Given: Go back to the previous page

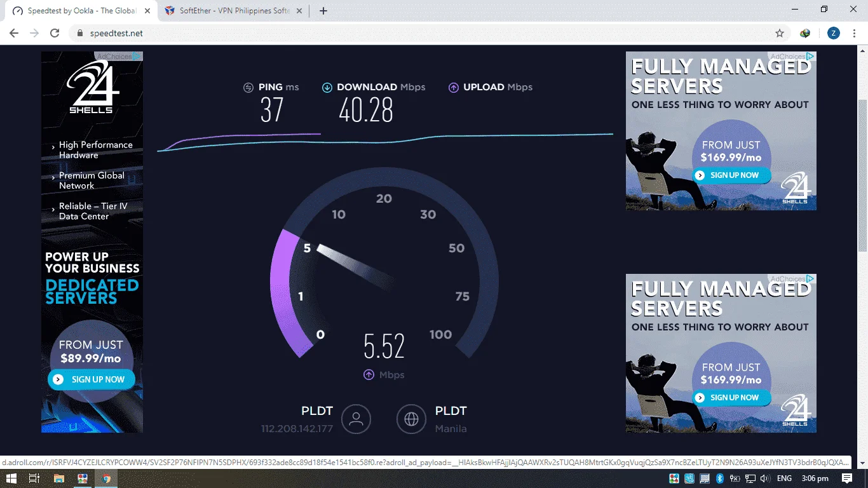Looking at the screenshot, I should (14, 33).
